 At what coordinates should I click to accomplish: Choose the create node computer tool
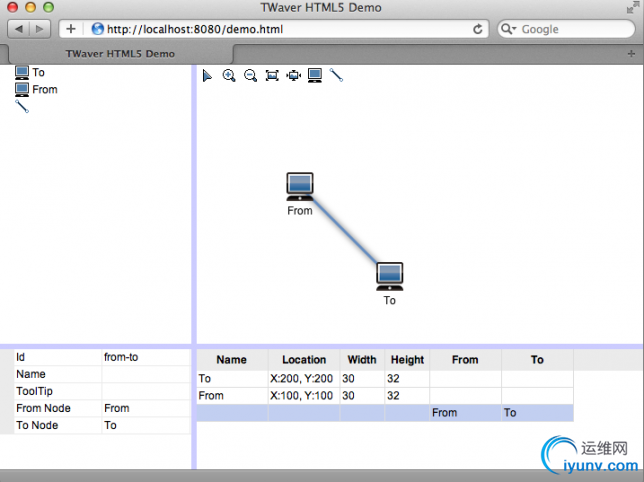[x=315, y=76]
